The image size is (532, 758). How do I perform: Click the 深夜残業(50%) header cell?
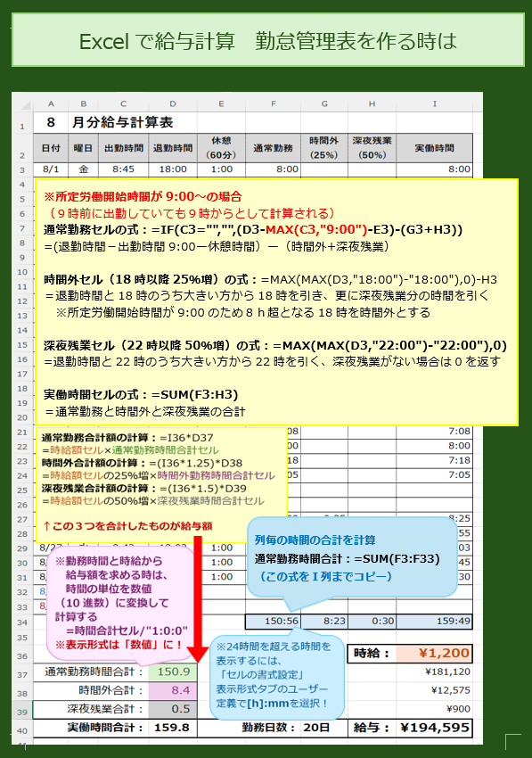click(372, 148)
